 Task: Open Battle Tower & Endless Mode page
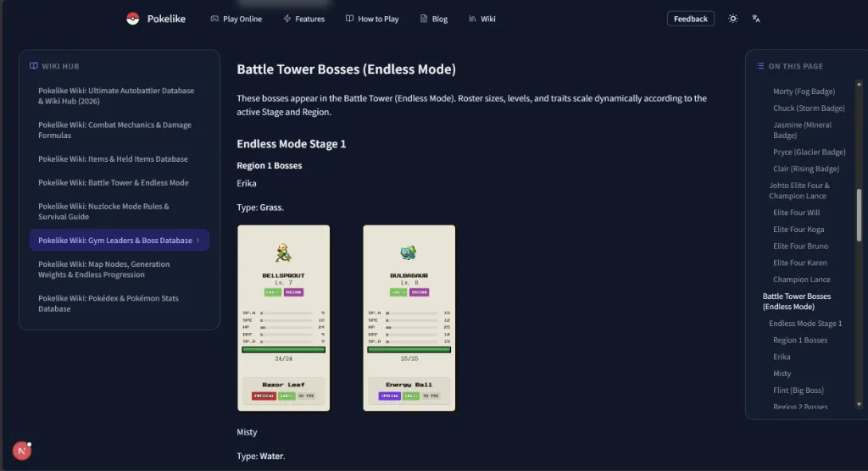coord(114,183)
